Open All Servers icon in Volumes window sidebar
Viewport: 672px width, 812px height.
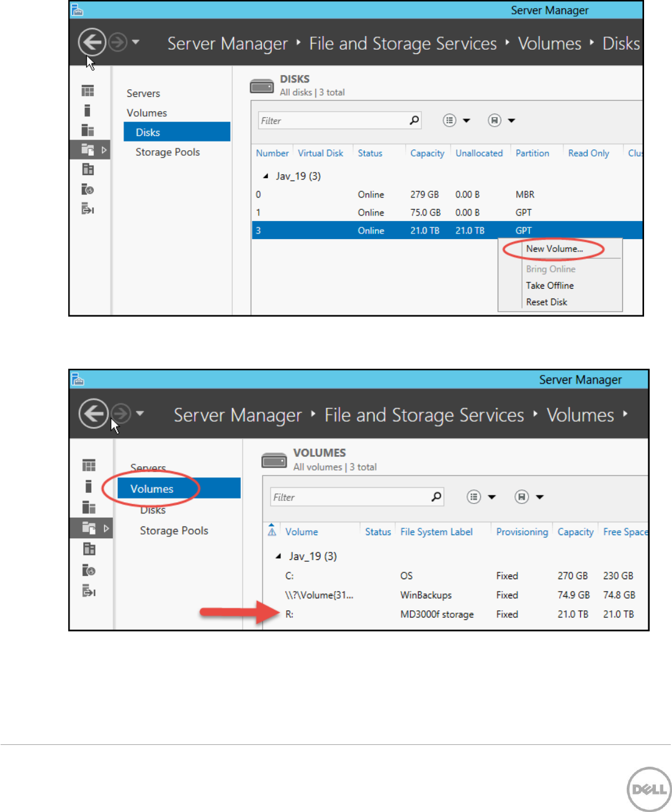click(x=89, y=507)
